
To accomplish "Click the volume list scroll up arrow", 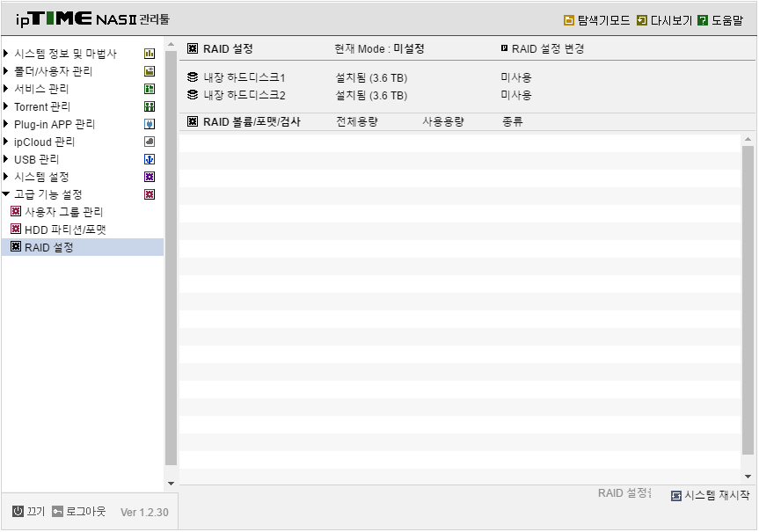I will [x=748, y=140].
